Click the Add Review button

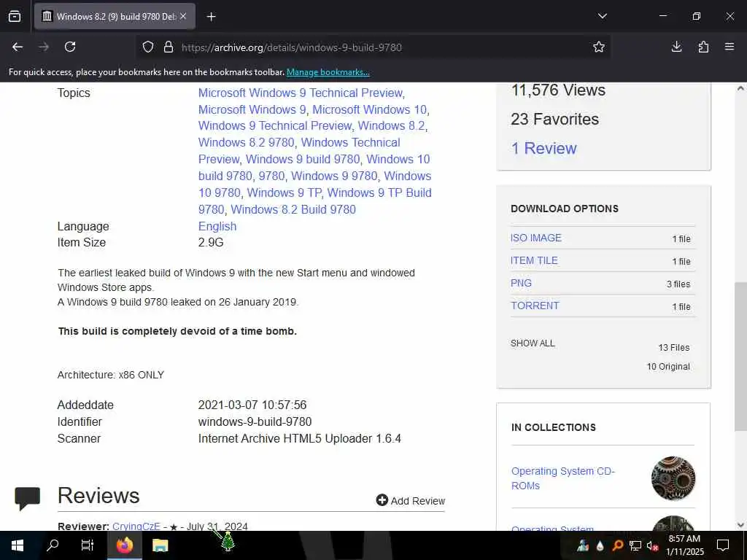(x=410, y=500)
